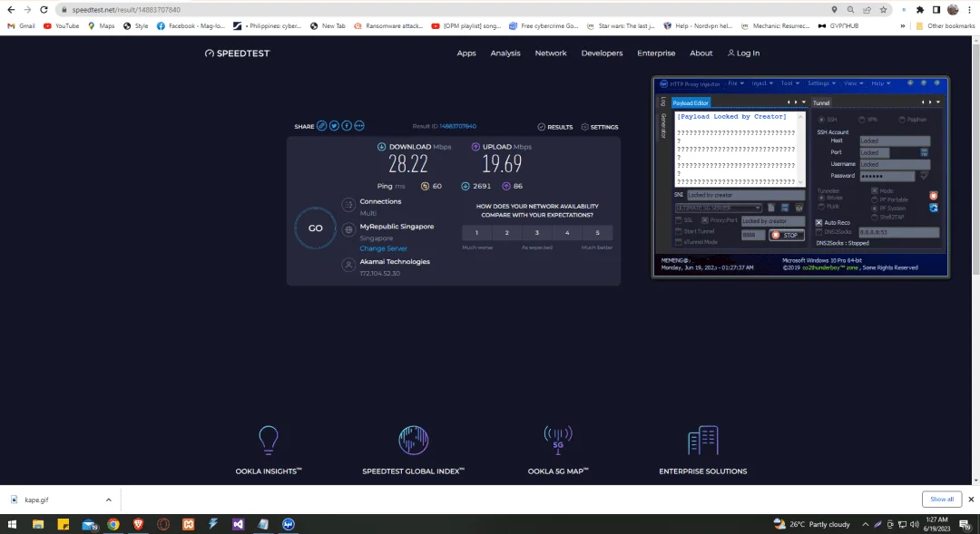Screen dimensions: 980x534
Task: Switch to Log side tab
Action: (662, 102)
